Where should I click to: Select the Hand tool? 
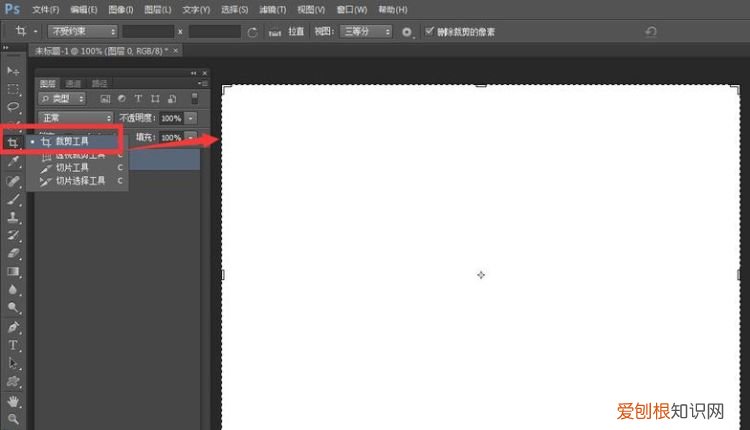click(13, 402)
